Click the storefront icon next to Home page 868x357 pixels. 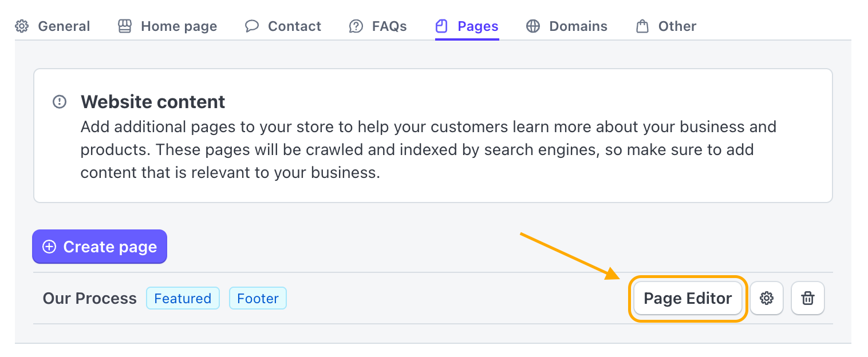click(x=125, y=26)
